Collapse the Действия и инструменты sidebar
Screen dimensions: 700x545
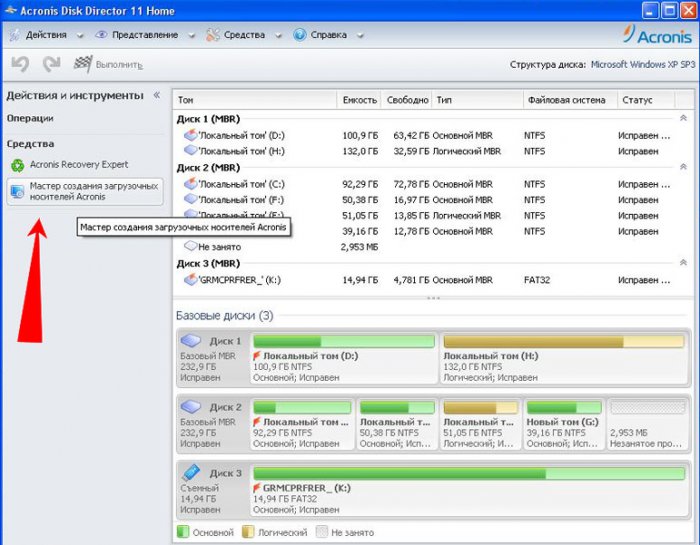[x=157, y=95]
